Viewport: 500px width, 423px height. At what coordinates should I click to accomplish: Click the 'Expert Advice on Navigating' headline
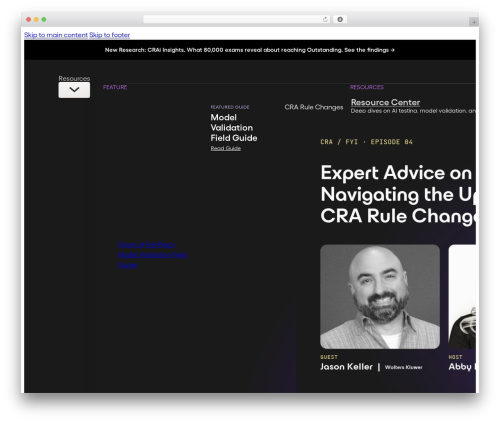398,194
